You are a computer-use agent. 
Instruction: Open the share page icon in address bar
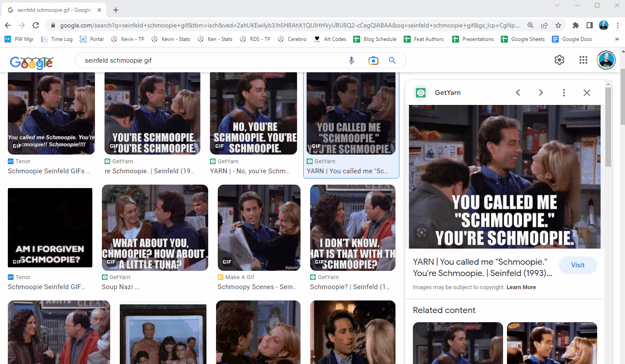coord(544,25)
